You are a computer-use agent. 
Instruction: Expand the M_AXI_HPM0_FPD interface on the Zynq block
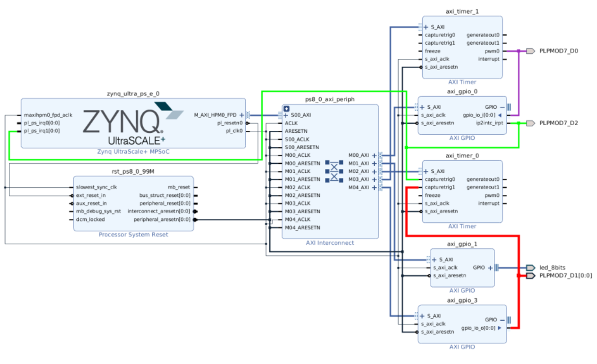242,114
